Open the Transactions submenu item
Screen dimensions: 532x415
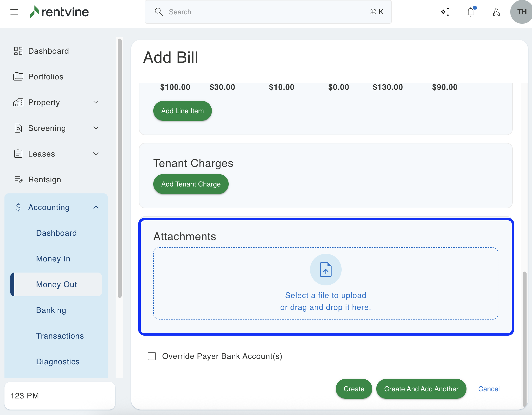tap(60, 336)
